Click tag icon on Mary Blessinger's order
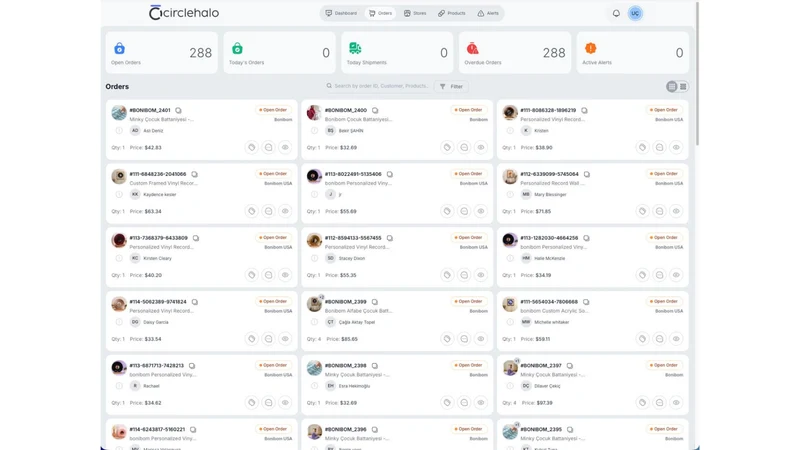The width and height of the screenshot is (800, 450). (642, 211)
